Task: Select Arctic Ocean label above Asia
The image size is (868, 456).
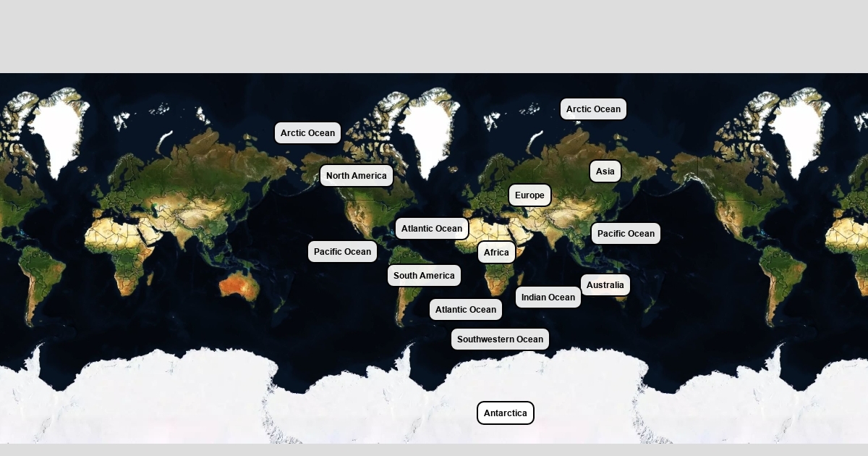Action: tap(593, 109)
